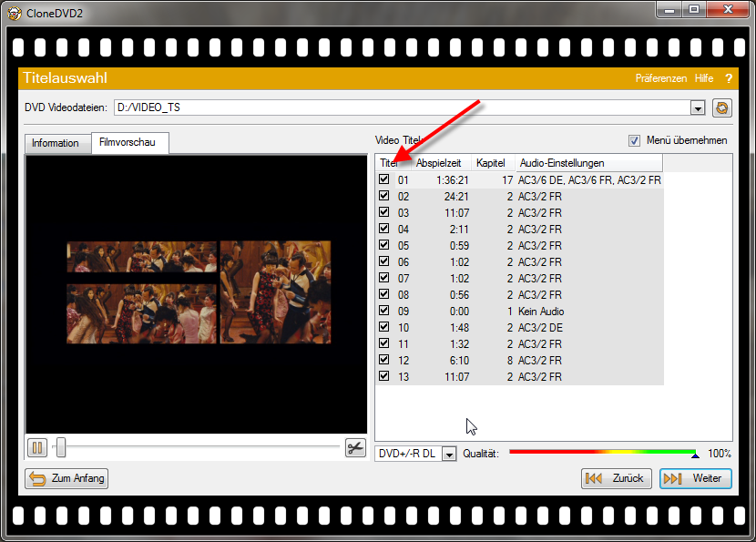Switch to Filmvorschau tab
This screenshot has height=542, width=756.
tap(129, 142)
